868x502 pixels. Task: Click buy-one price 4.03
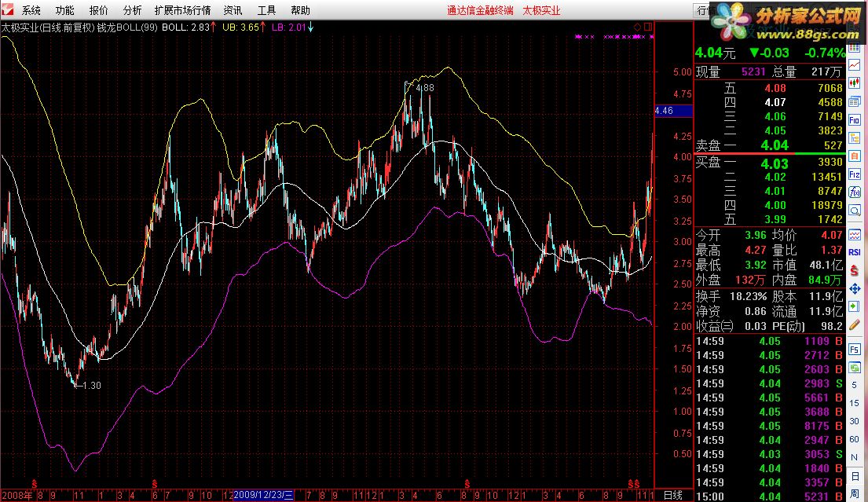[774, 164]
